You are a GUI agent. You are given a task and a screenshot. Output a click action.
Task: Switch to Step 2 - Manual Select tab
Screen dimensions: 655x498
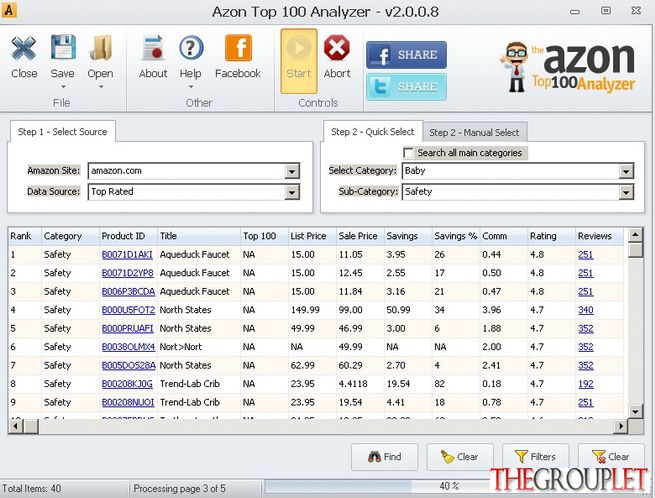click(x=474, y=132)
